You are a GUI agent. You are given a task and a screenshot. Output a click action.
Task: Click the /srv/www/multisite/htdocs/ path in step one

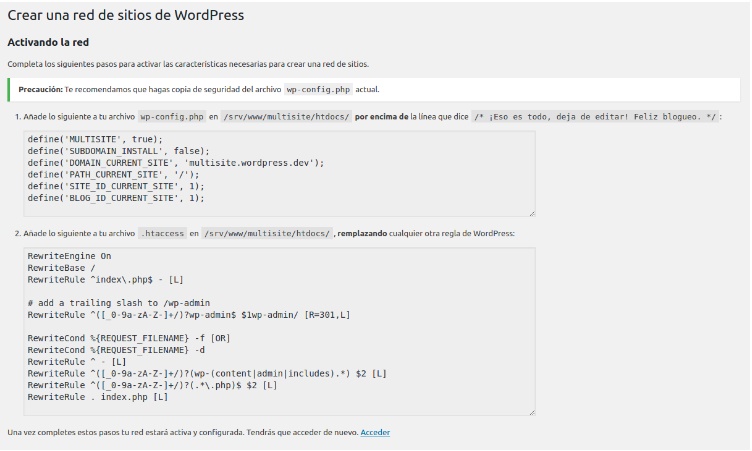pos(286,117)
